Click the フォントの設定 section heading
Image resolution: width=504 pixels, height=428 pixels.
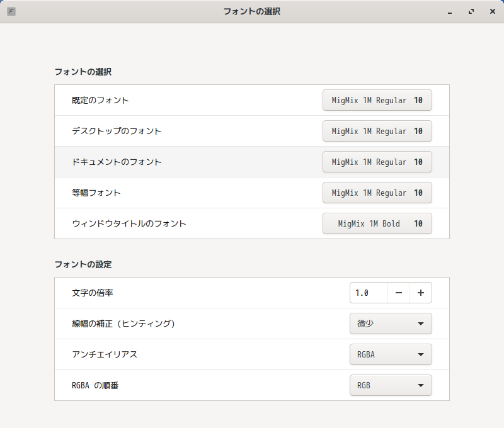point(83,264)
